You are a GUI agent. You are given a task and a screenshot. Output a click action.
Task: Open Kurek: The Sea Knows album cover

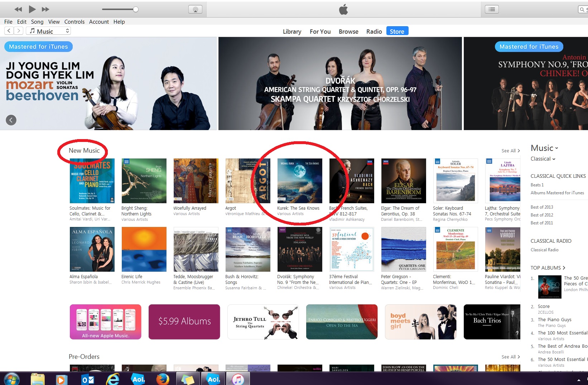pos(300,181)
